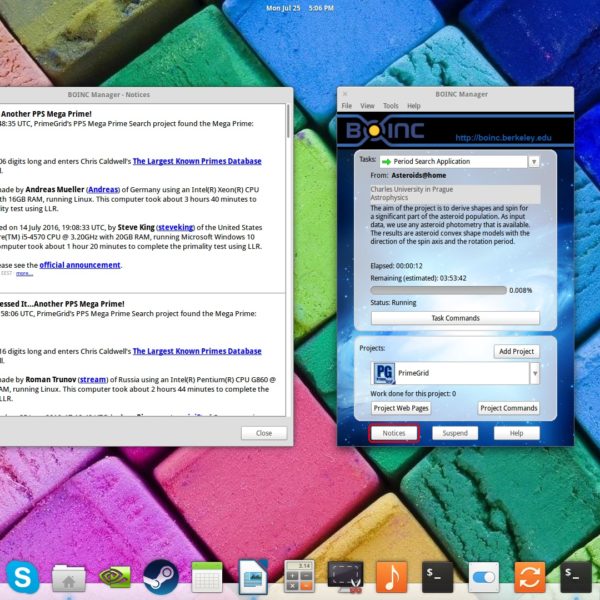Click 'Astrophysics' text under university name
Viewport: 600px width, 600px height.
[x=389, y=197]
